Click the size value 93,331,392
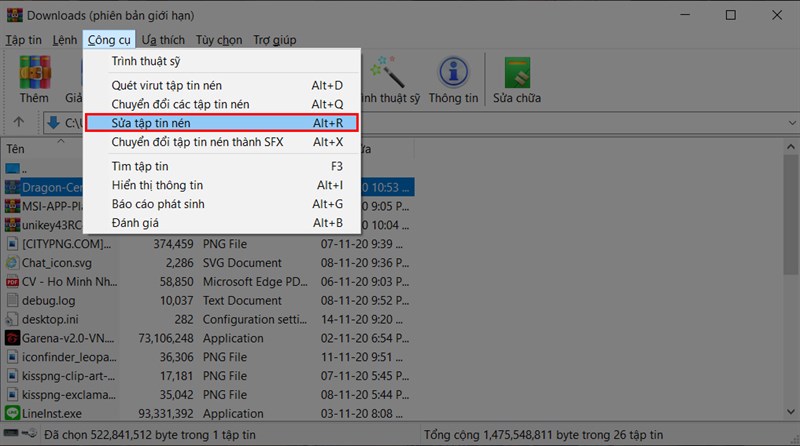The image size is (800, 446). point(166,413)
